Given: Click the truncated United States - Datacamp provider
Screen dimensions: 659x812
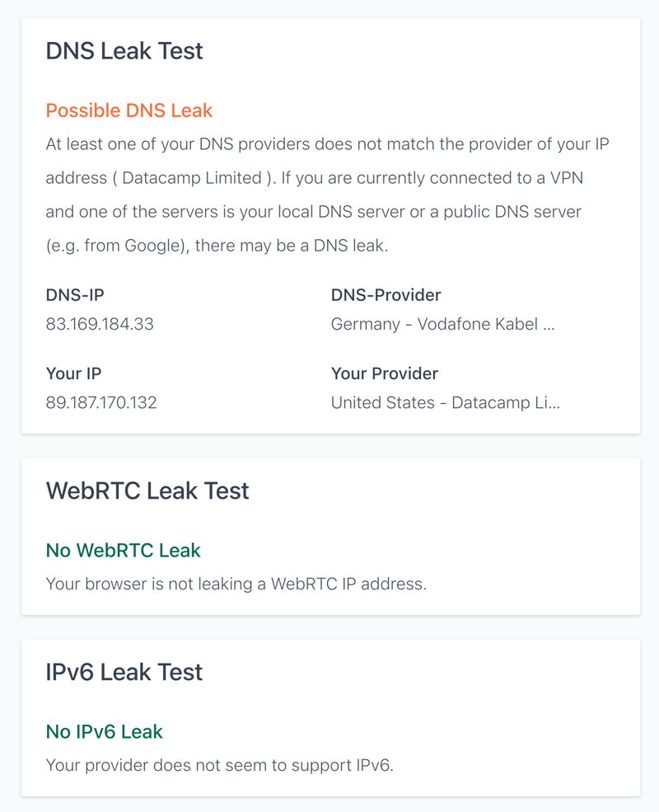Looking at the screenshot, I should coord(446,403).
